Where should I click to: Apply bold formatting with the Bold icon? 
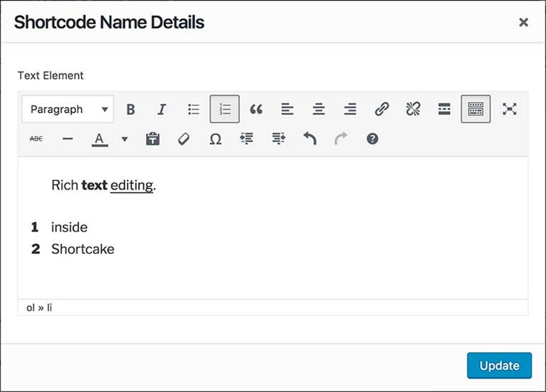[130, 109]
